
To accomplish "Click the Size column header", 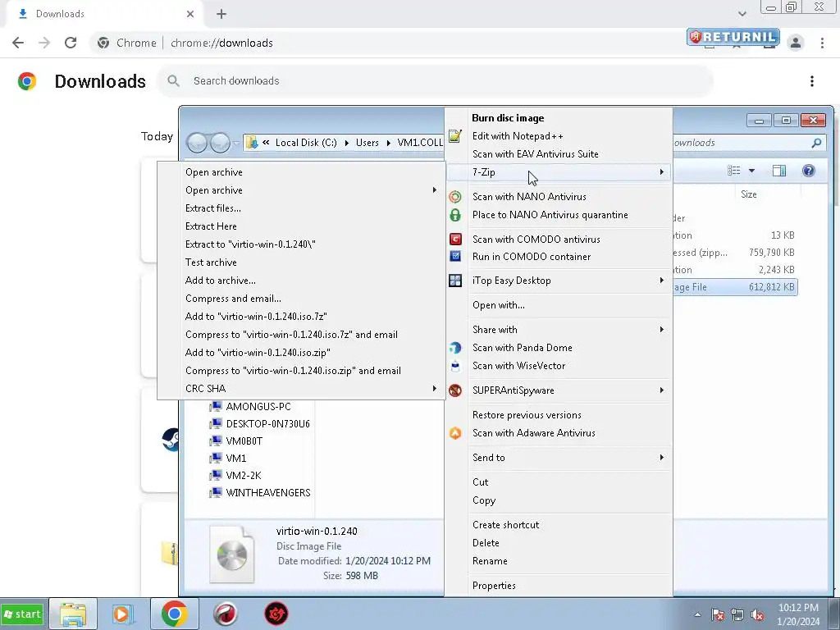I will (x=748, y=194).
